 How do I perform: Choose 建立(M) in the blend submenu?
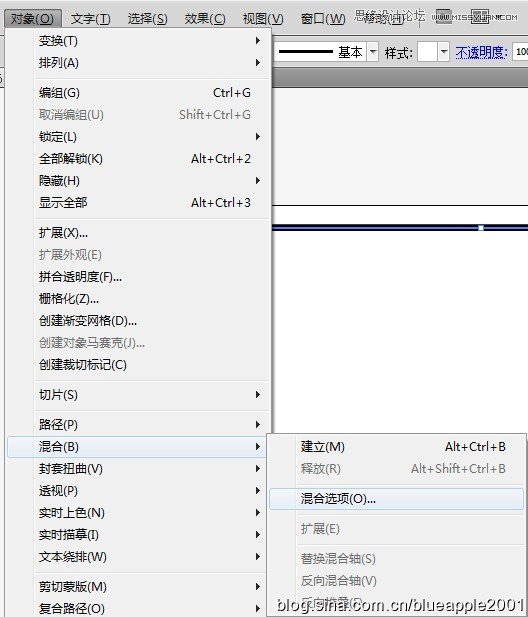[x=397, y=447]
